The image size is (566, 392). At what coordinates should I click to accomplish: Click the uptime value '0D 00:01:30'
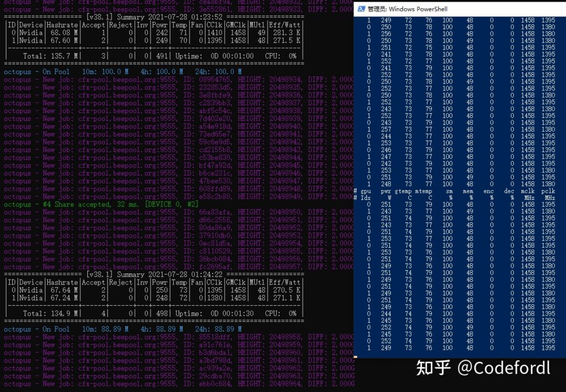pos(232,313)
